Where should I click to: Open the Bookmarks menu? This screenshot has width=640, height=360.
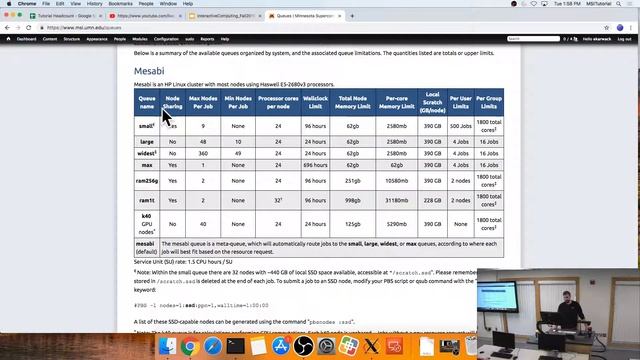120,4
